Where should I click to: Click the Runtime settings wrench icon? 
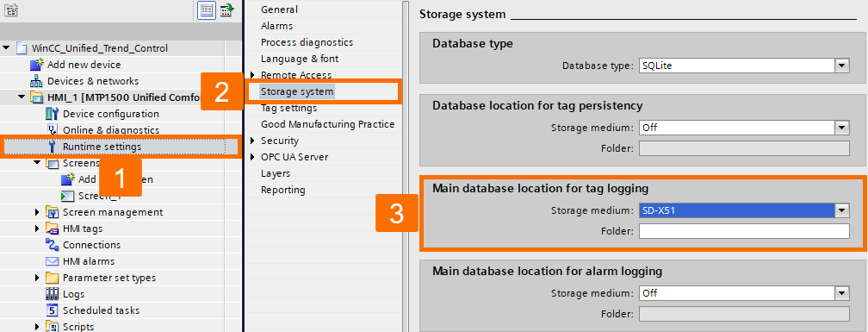[53, 147]
